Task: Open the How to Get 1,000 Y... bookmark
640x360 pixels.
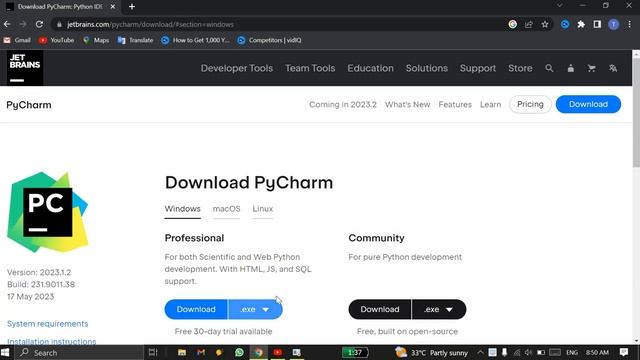Action: [x=196, y=40]
